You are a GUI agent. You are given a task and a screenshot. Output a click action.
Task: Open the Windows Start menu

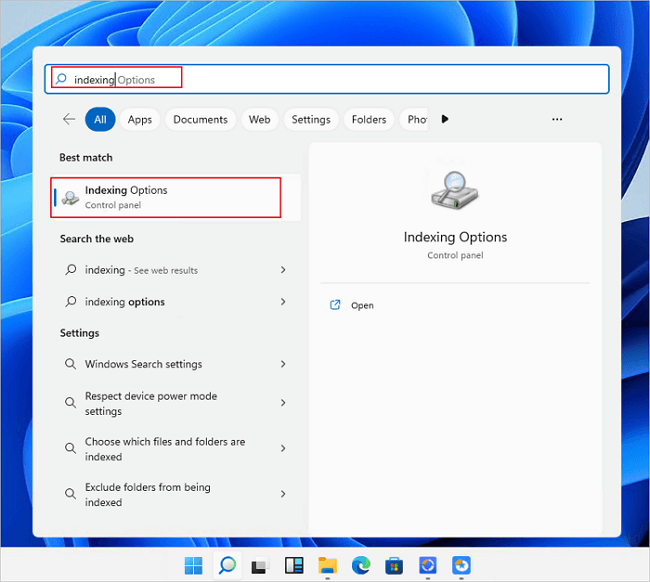(194, 565)
